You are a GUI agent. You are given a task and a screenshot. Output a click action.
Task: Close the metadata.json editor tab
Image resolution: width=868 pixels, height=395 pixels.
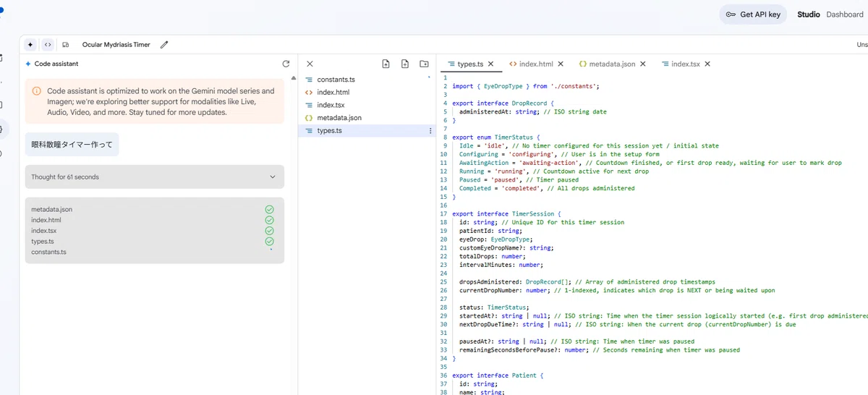643,64
